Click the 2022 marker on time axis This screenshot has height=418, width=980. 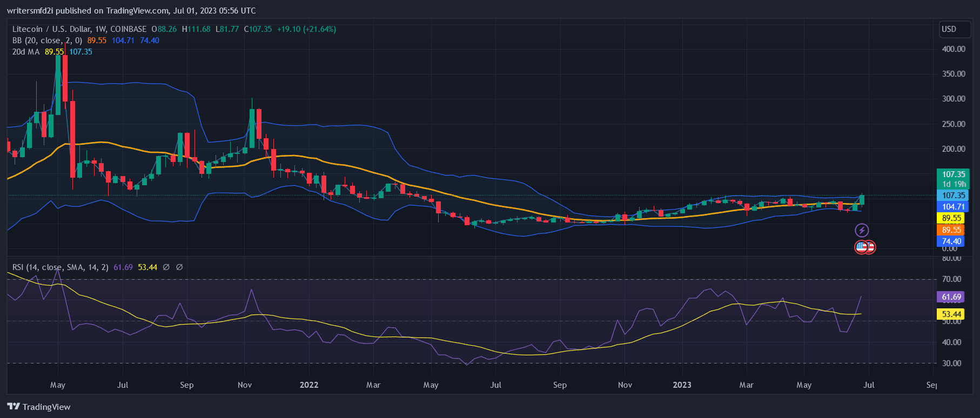point(309,385)
